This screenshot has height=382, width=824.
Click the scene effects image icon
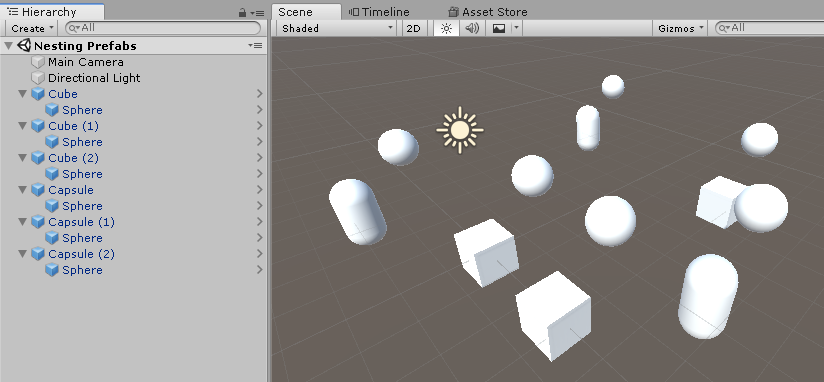pyautogui.click(x=499, y=28)
